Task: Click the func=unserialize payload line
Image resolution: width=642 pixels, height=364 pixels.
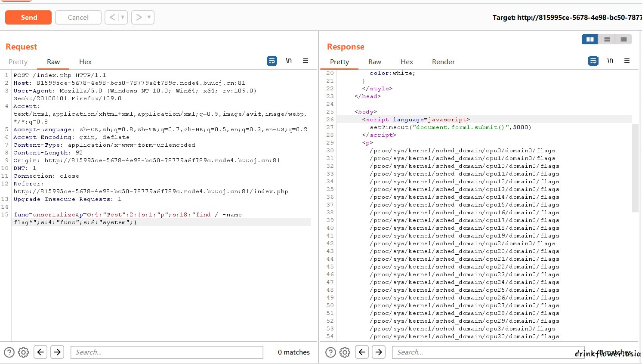Action: pos(128,219)
